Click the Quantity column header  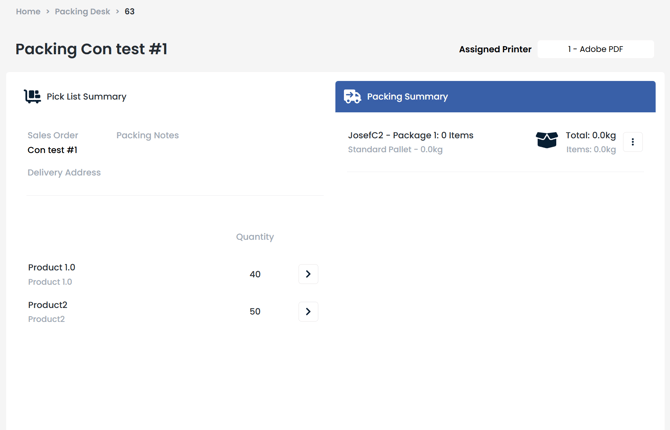(x=255, y=237)
